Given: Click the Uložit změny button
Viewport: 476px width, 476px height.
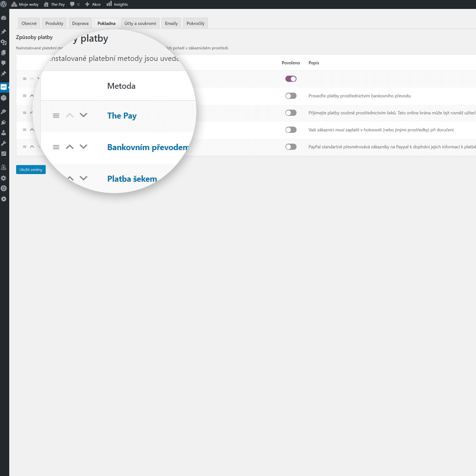Looking at the screenshot, I should pyautogui.click(x=31, y=170).
